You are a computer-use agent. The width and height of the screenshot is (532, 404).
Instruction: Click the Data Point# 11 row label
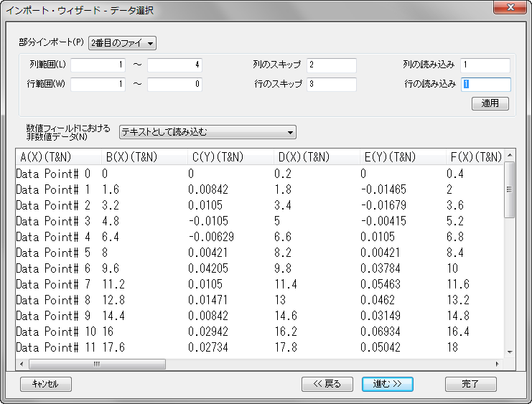point(56,347)
